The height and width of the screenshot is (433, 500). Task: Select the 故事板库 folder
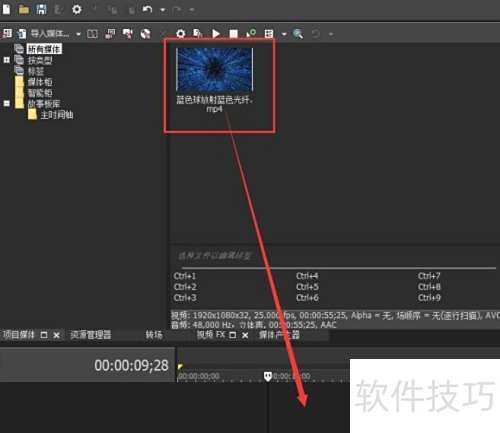tap(44, 104)
